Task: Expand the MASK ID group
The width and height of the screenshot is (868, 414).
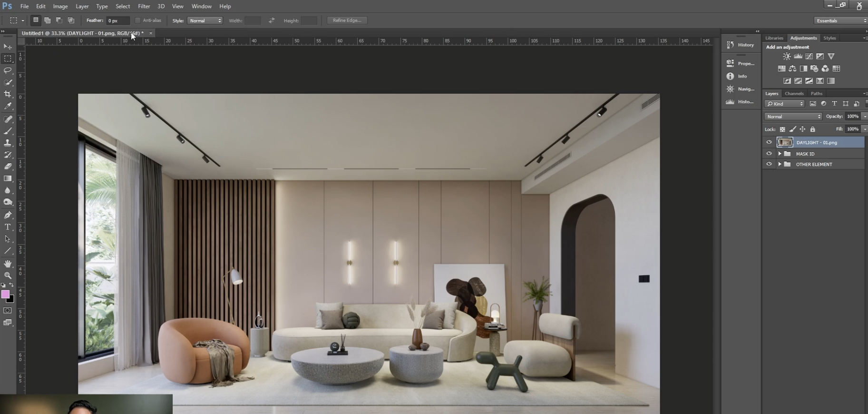Action: [x=780, y=154]
